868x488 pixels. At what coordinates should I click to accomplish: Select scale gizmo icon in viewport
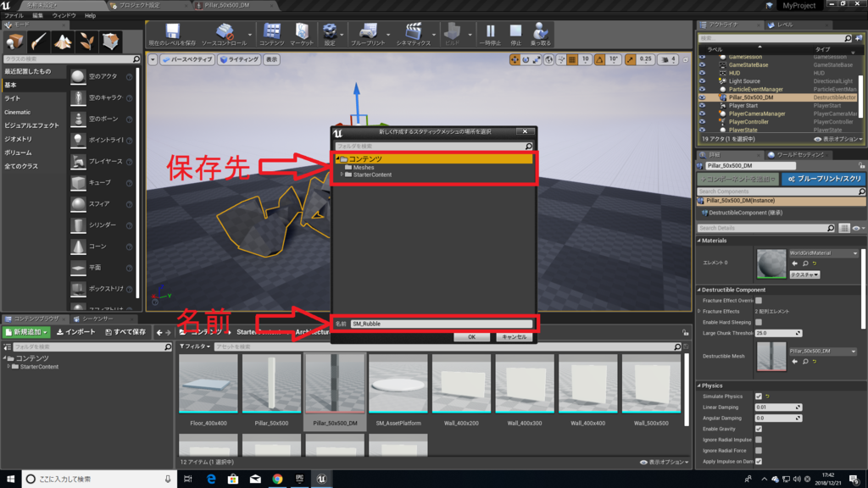tap(537, 60)
